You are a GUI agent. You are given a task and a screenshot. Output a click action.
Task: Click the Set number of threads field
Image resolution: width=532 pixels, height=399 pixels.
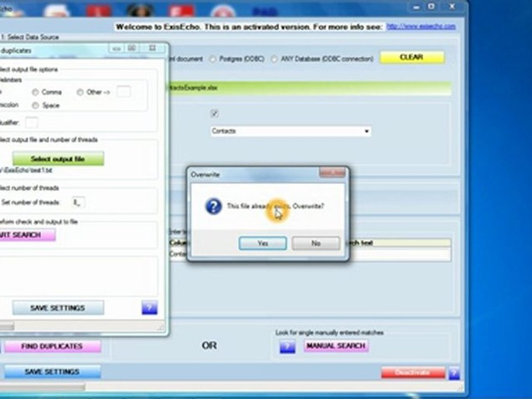point(78,202)
